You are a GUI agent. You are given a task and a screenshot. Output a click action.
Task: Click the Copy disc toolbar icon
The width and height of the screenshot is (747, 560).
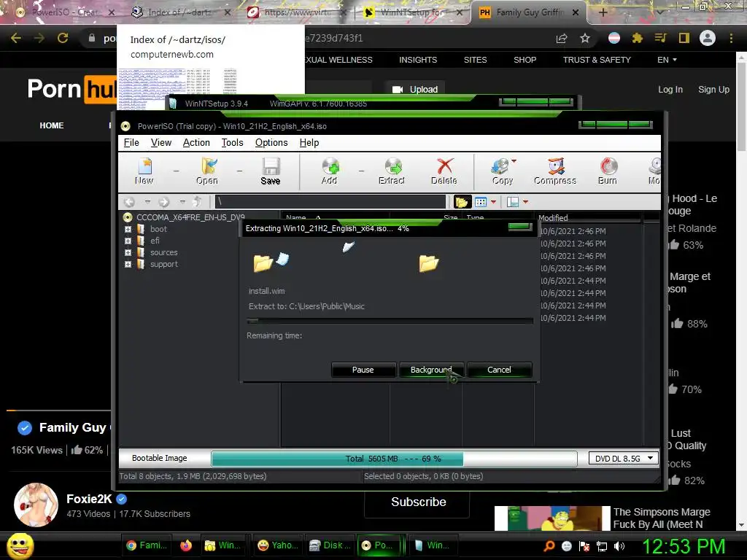(x=501, y=171)
